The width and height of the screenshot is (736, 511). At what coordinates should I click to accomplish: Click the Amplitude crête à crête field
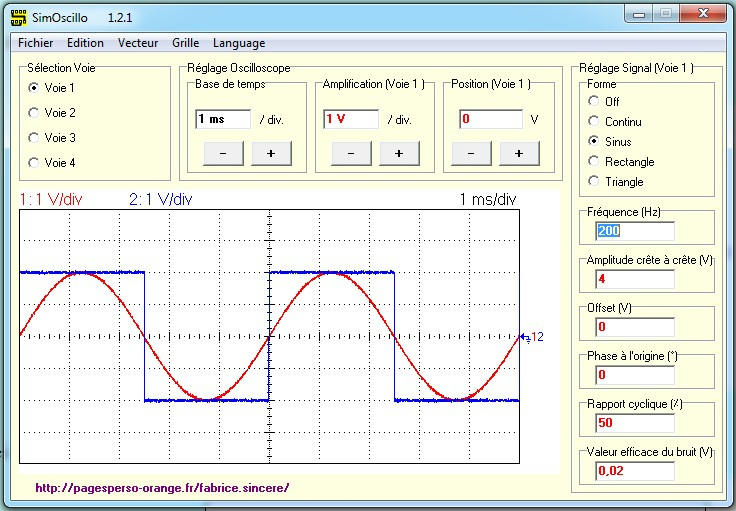pos(634,278)
